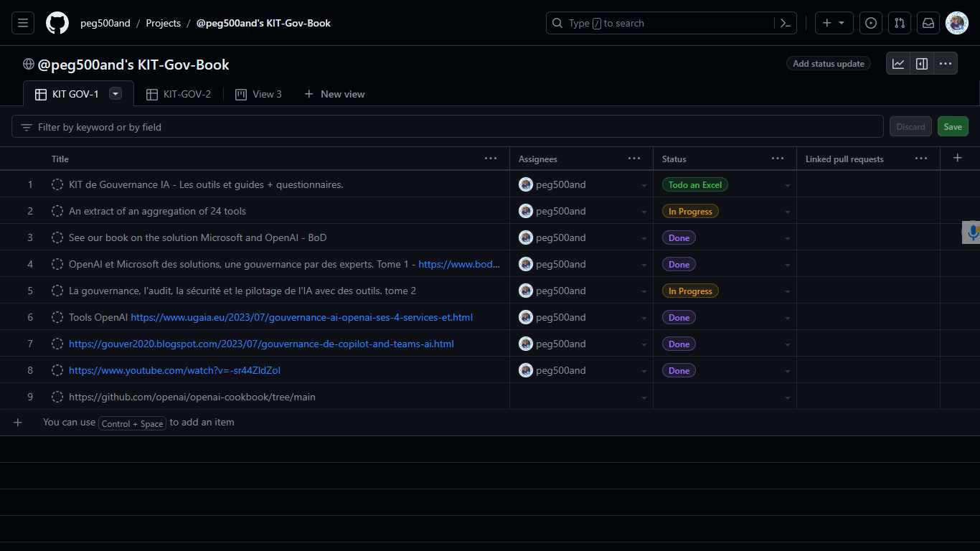Click the Title column header

(60, 159)
